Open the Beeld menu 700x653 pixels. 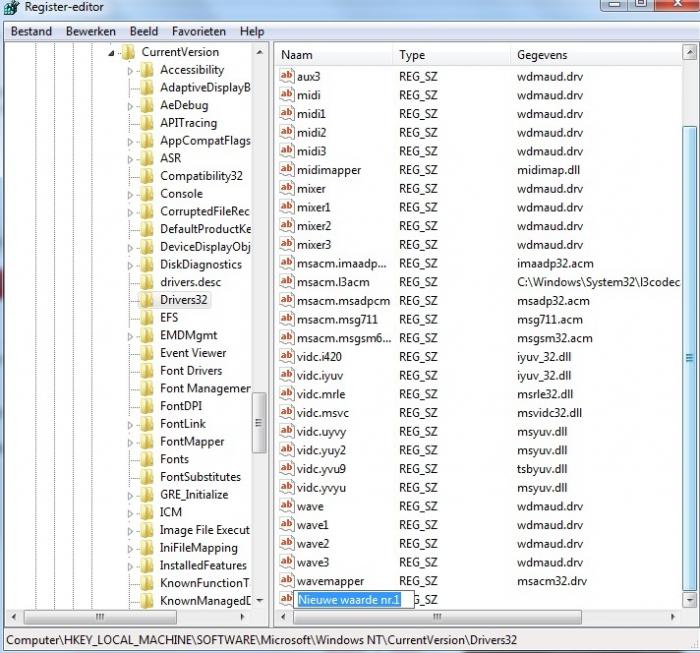pos(144,31)
